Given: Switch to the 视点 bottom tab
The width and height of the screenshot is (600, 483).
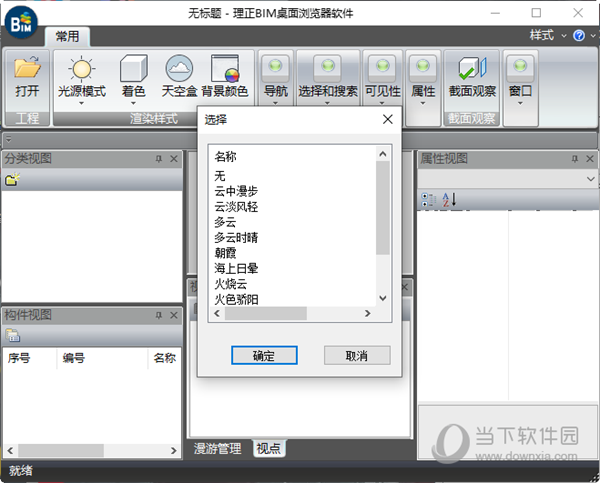Looking at the screenshot, I should pyautogui.click(x=268, y=448).
